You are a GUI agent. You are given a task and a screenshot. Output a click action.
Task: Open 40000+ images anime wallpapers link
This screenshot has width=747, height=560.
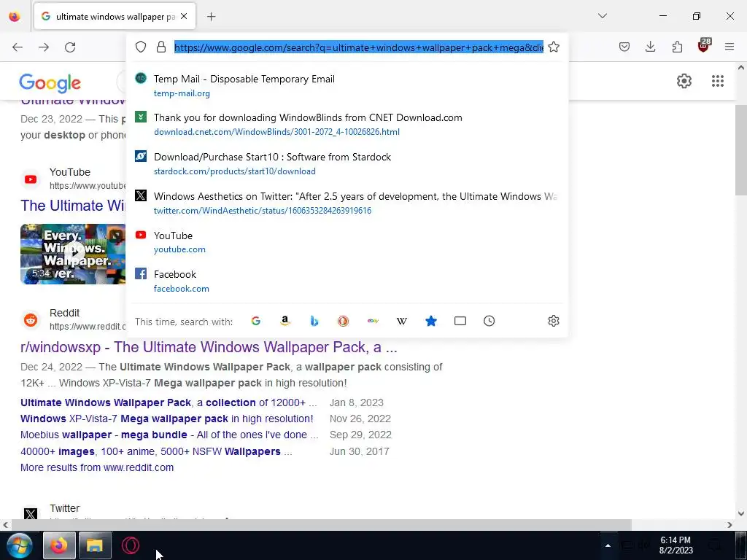point(156,451)
